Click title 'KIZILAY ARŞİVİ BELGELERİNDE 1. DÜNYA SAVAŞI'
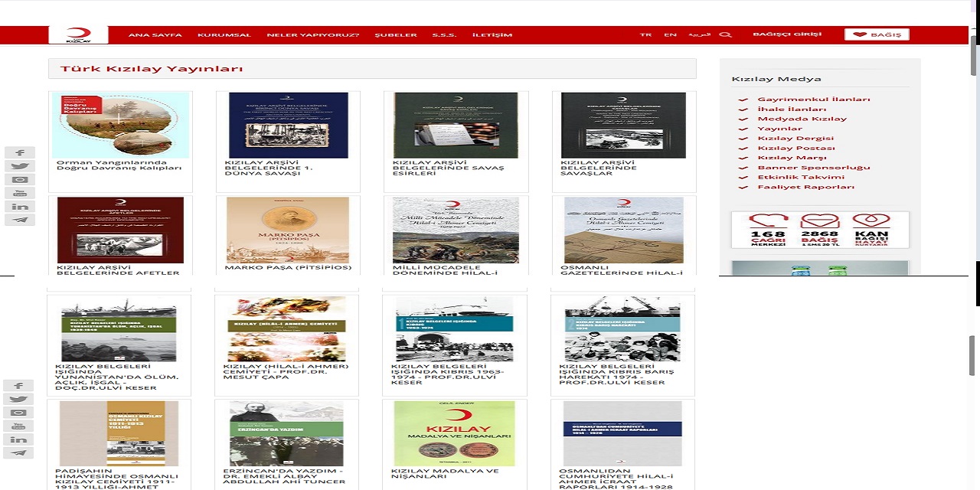The height and width of the screenshot is (490, 980). [x=269, y=168]
